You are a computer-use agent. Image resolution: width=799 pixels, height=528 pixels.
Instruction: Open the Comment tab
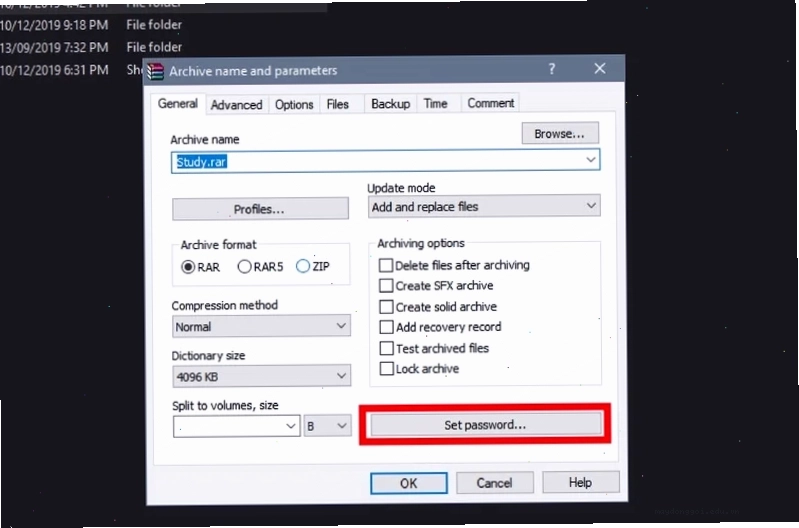click(491, 103)
